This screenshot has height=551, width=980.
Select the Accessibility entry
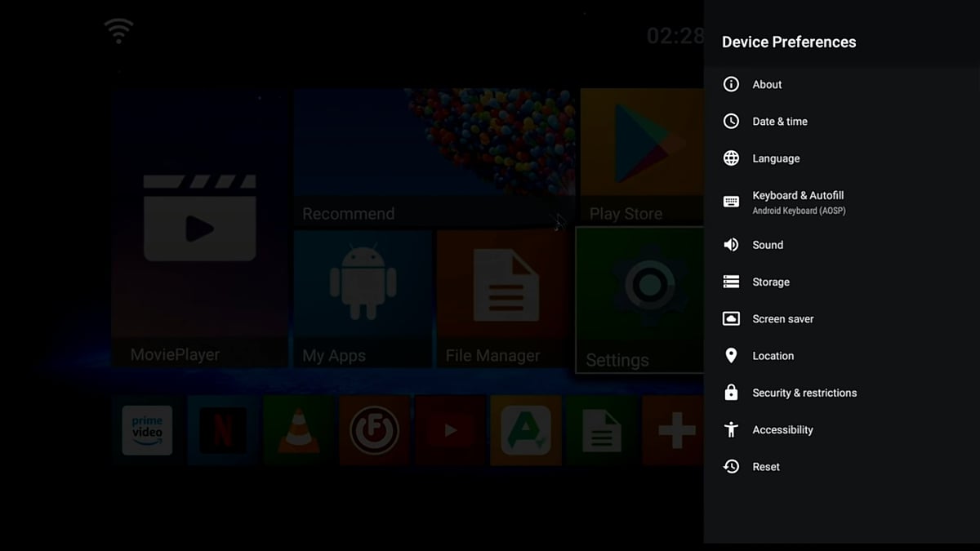point(842,429)
